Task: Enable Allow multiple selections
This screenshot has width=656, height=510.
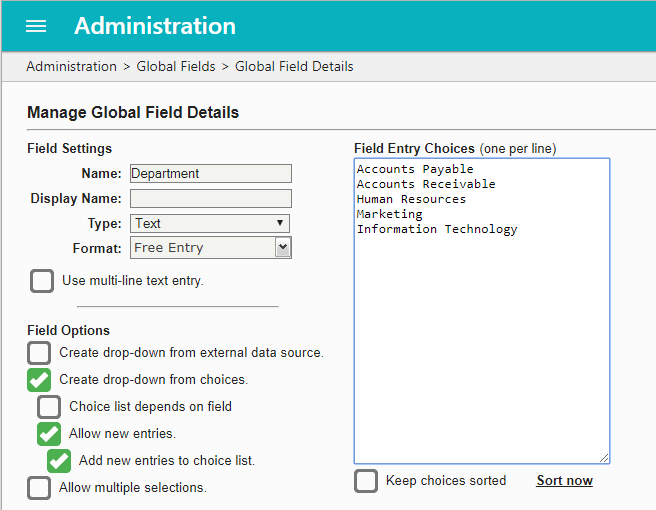Action: (39, 488)
